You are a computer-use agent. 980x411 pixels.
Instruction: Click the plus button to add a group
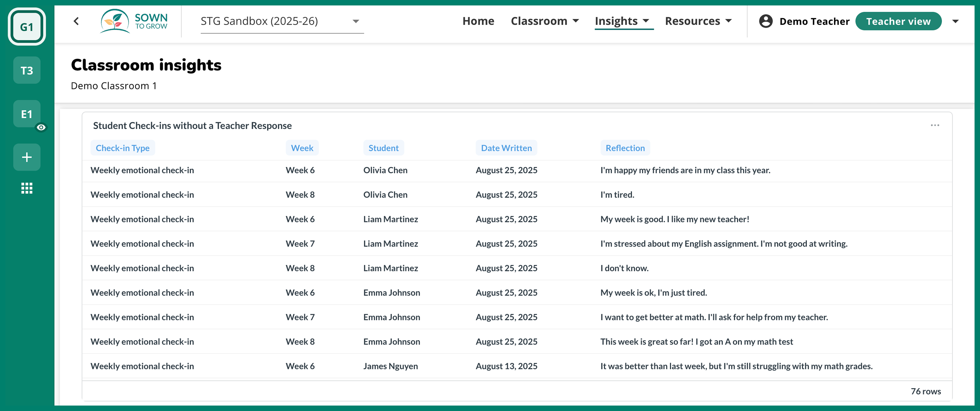point(26,157)
